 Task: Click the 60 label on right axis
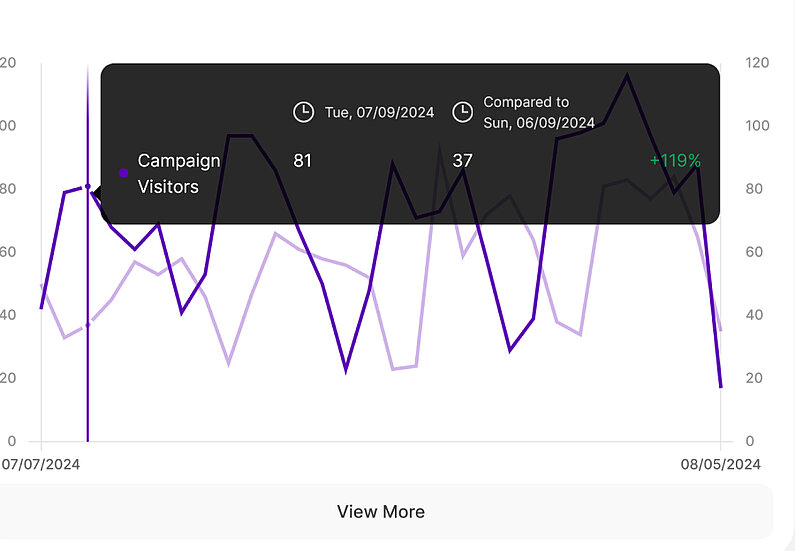[757, 252]
